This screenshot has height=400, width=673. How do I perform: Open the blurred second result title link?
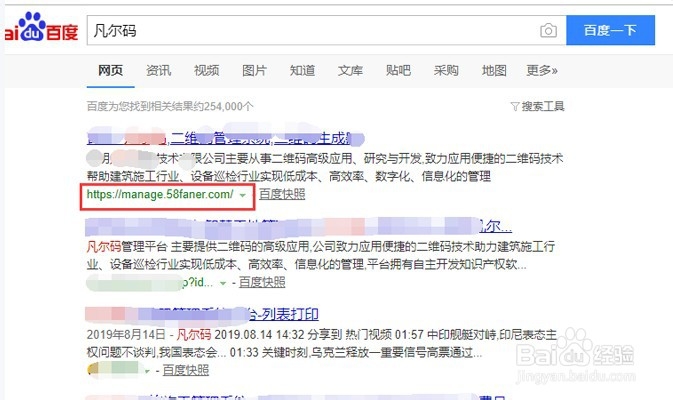[x=299, y=227]
